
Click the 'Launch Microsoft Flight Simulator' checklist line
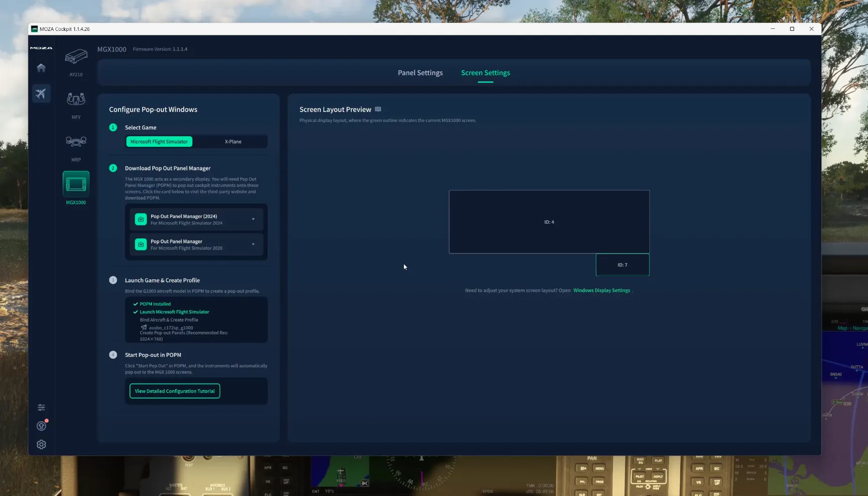point(174,312)
